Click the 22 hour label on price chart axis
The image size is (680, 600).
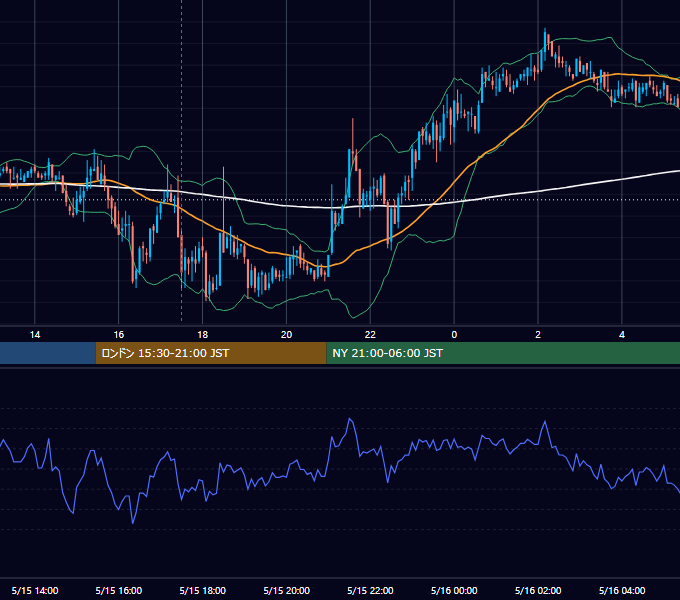[x=370, y=335]
